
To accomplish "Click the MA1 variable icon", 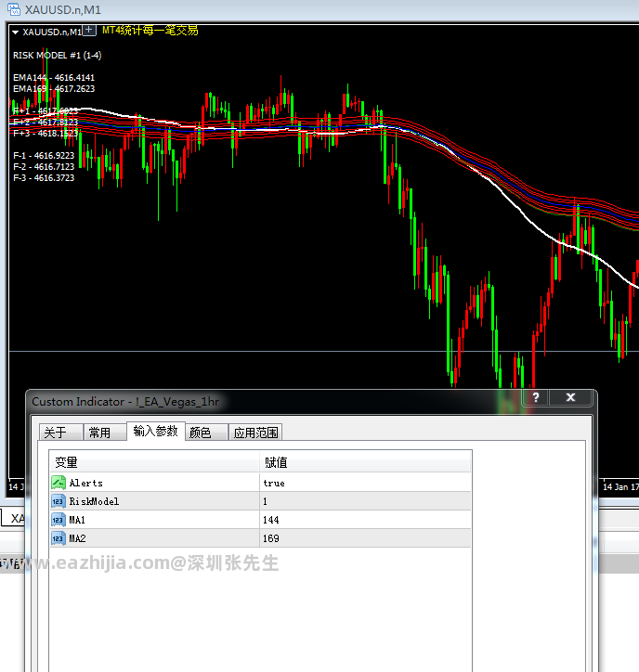I will point(59,520).
